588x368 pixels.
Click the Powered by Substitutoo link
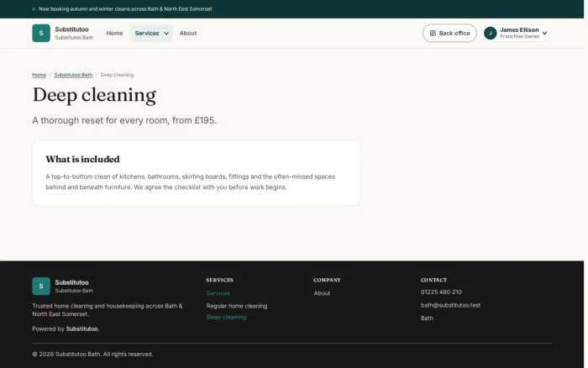click(81, 329)
